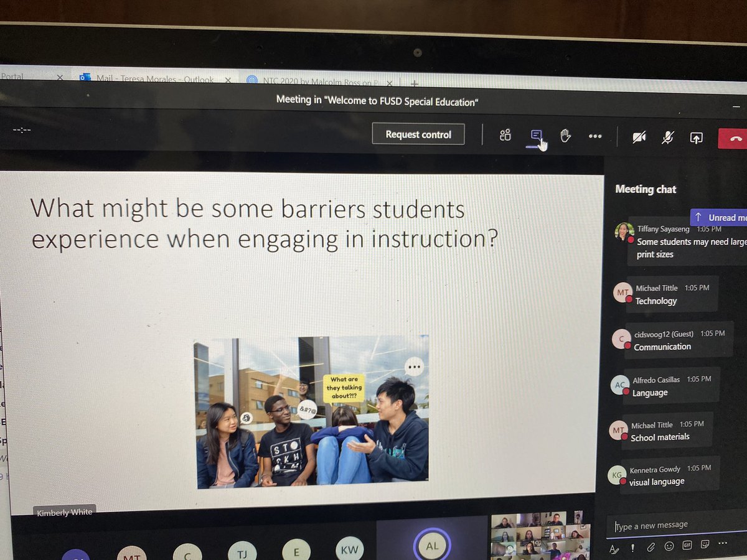
Task: Insert an emoji into the message
Action: click(x=670, y=546)
